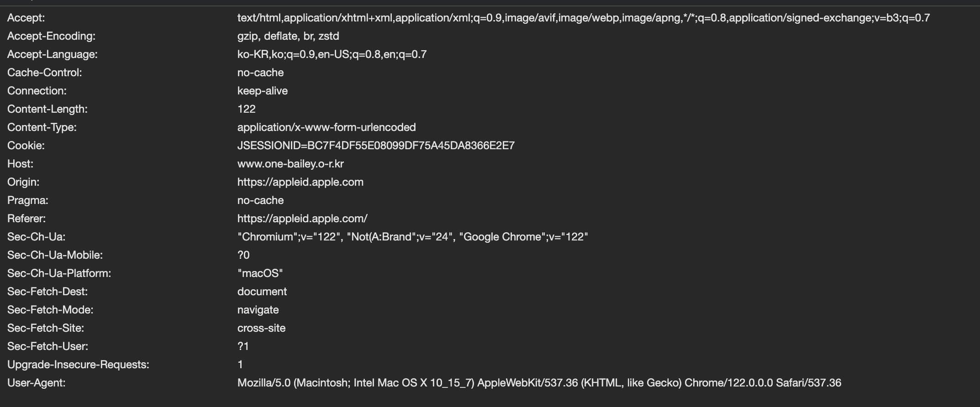
Task: Click the Origin value https://appleid.apple.com
Action: coord(300,182)
